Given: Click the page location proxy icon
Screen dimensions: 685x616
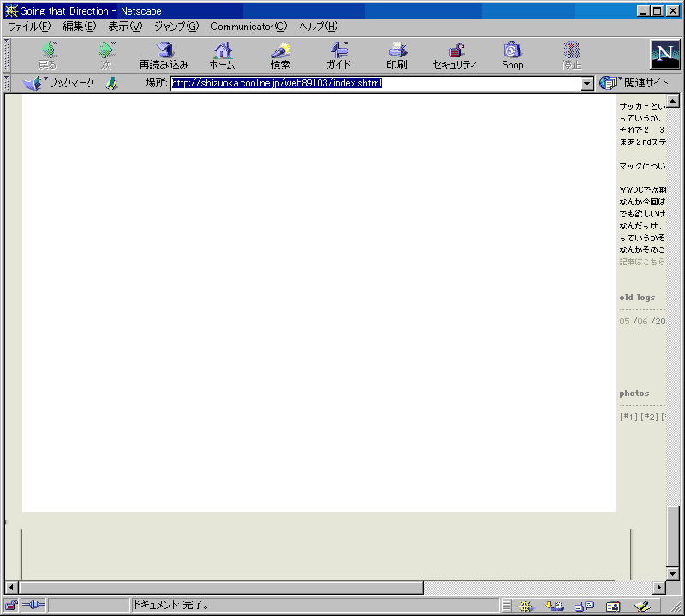Looking at the screenshot, I should pos(112,83).
